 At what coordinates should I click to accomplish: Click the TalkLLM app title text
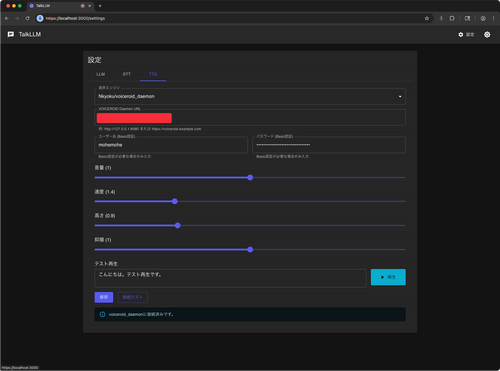point(30,34)
